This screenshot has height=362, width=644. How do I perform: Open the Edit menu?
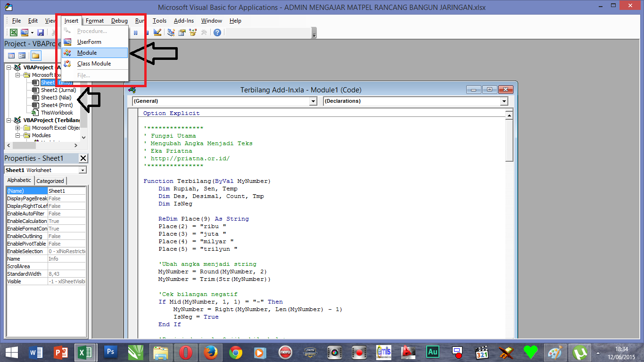[x=33, y=21]
